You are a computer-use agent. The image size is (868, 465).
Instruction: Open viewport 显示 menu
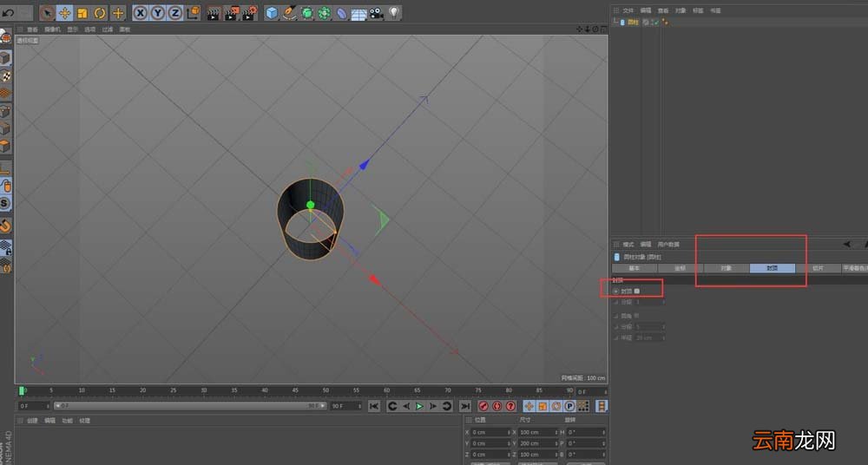coord(73,29)
